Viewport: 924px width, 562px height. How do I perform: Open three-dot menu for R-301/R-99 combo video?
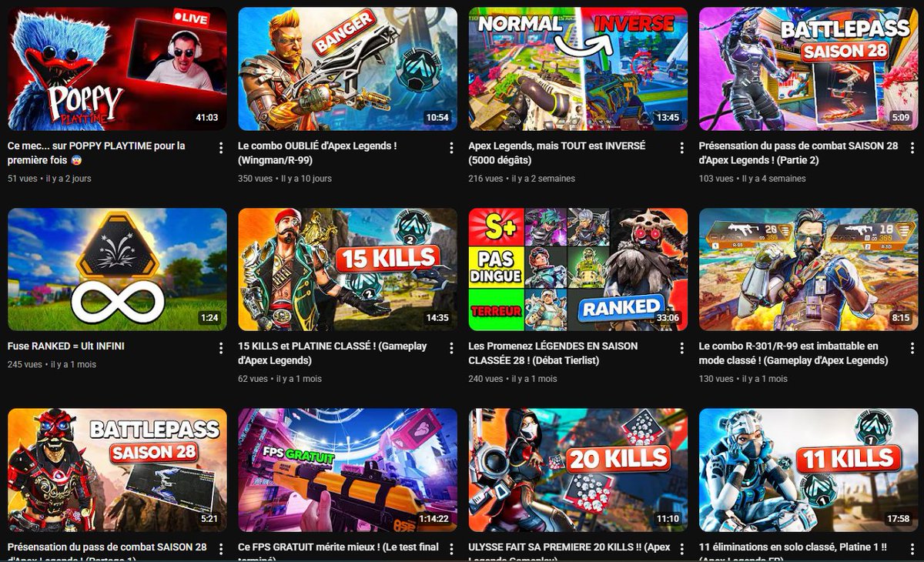912,348
